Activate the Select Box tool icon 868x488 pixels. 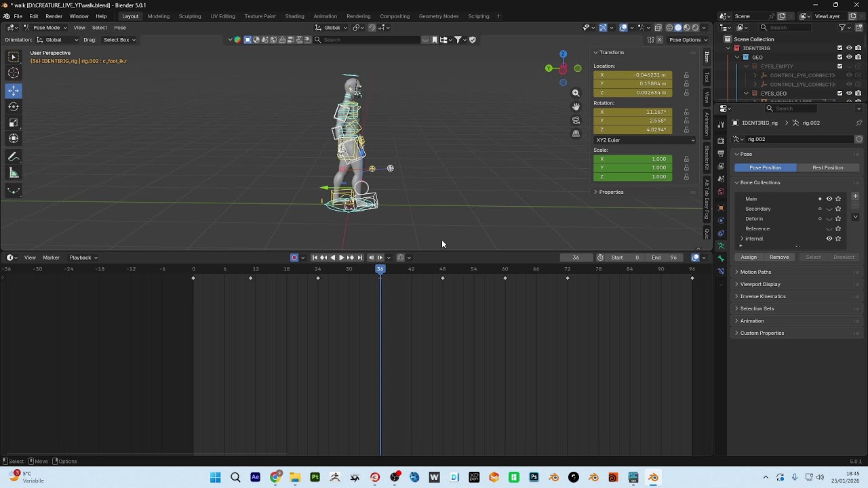click(x=14, y=57)
